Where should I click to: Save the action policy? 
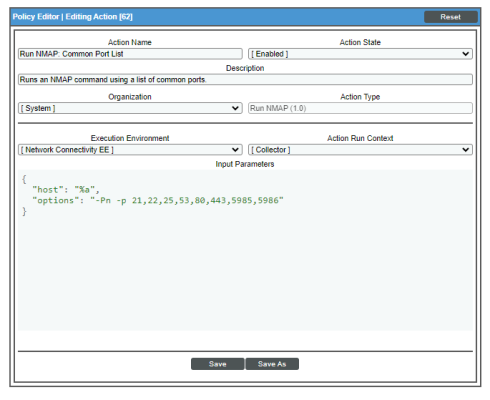click(217, 364)
